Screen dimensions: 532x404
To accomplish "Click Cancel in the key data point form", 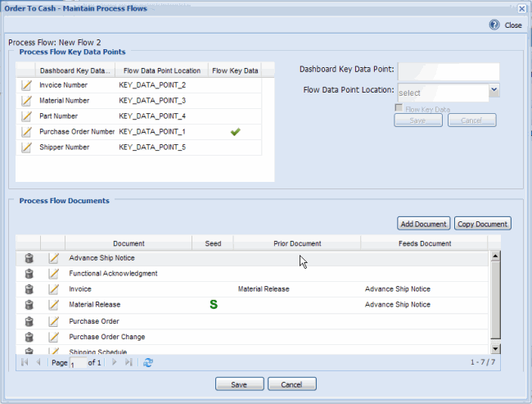I will (x=472, y=120).
